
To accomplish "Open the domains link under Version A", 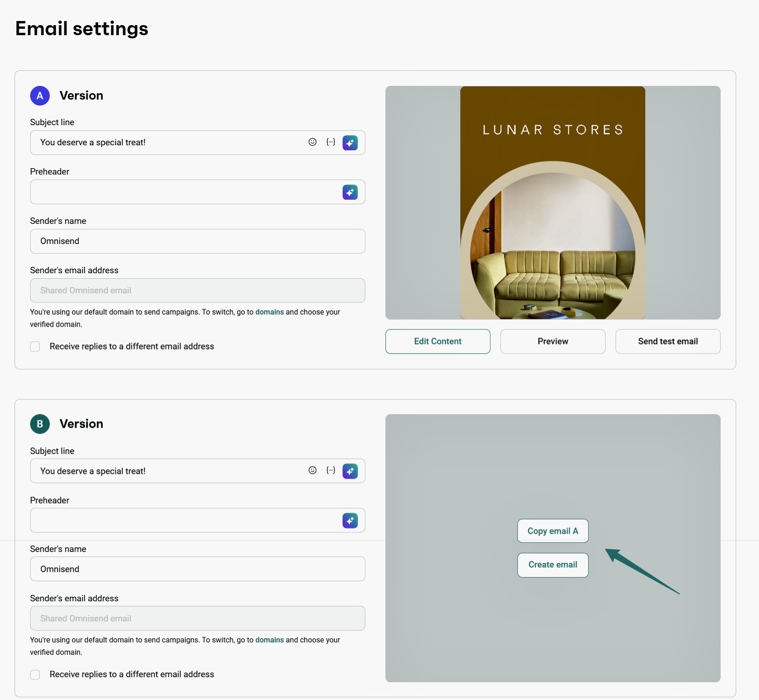I will (269, 312).
